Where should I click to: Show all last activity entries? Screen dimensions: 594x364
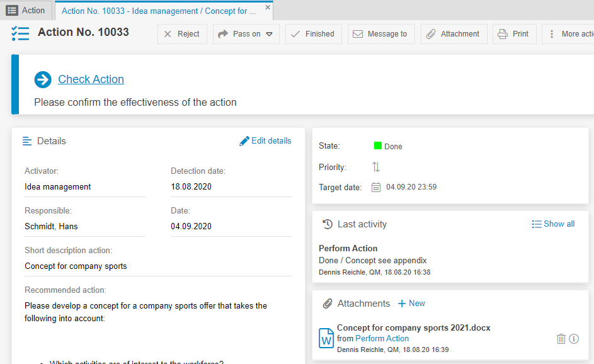point(553,224)
